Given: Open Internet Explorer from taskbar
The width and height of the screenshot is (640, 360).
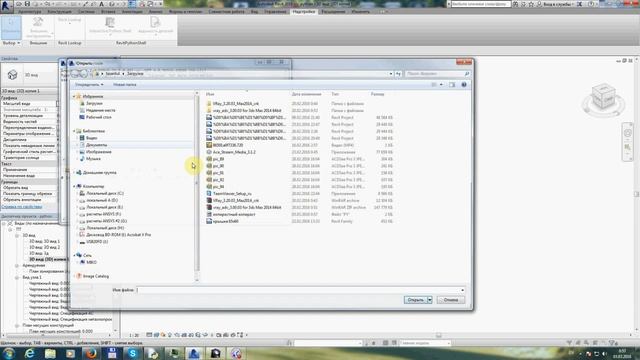Looking at the screenshot, I should 29,353.
